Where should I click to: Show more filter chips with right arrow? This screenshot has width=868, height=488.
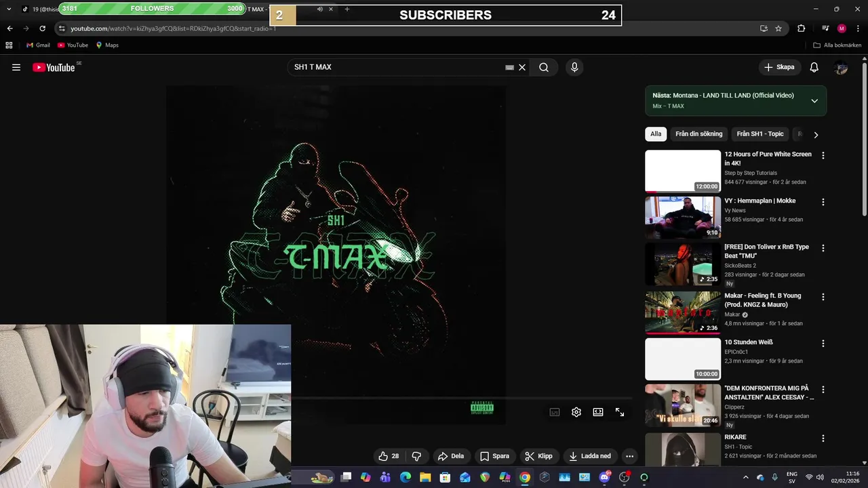816,135
